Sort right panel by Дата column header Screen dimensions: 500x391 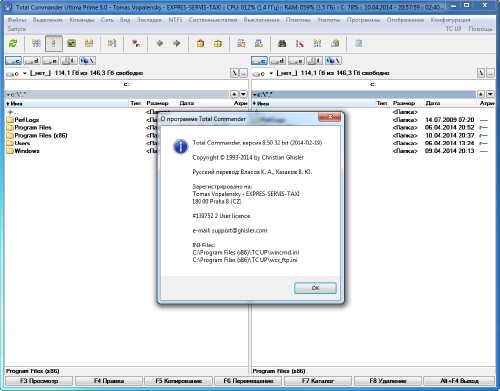click(x=433, y=103)
